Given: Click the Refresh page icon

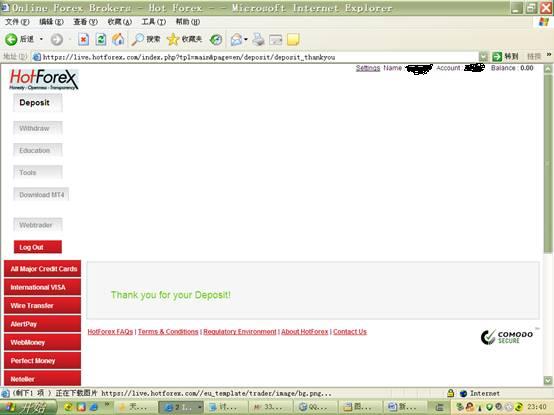Looking at the screenshot, I should (101, 39).
